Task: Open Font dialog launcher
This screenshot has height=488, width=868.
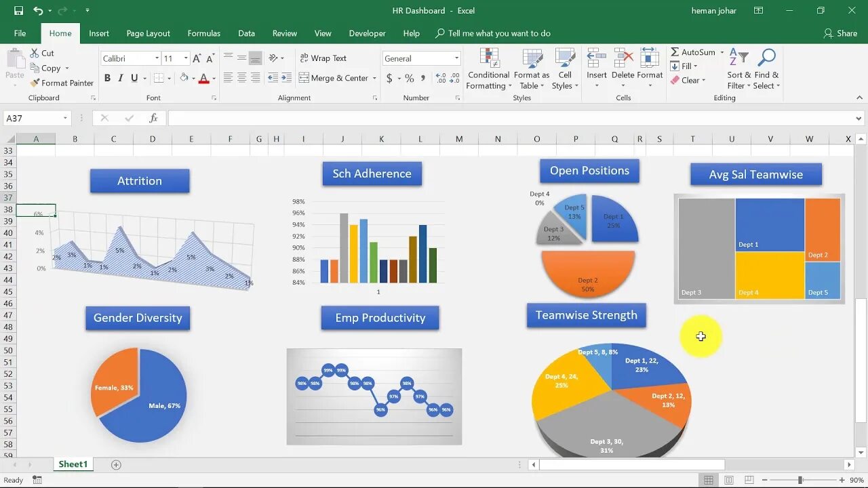Action: [x=214, y=98]
